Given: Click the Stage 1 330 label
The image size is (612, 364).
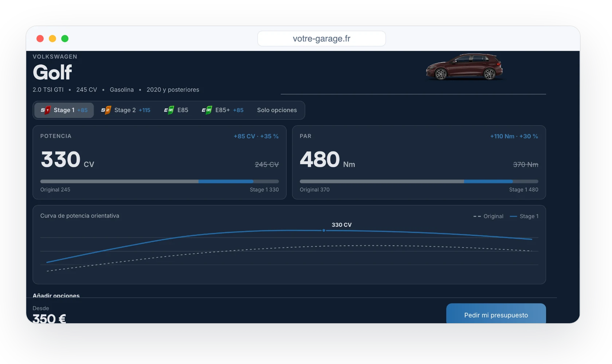Looking at the screenshot, I should tap(264, 190).
